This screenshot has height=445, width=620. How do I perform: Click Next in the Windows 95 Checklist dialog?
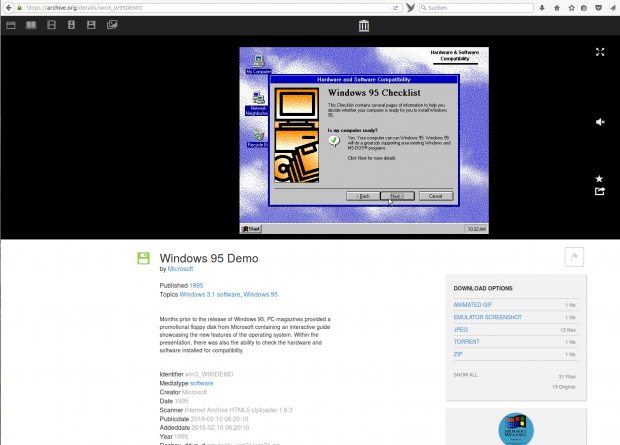397,196
